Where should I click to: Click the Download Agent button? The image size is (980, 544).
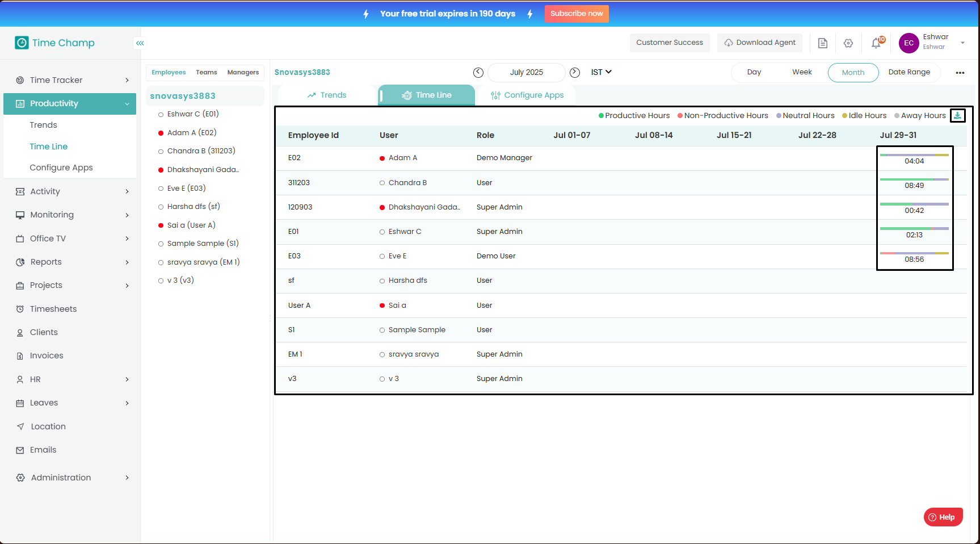pyautogui.click(x=759, y=43)
